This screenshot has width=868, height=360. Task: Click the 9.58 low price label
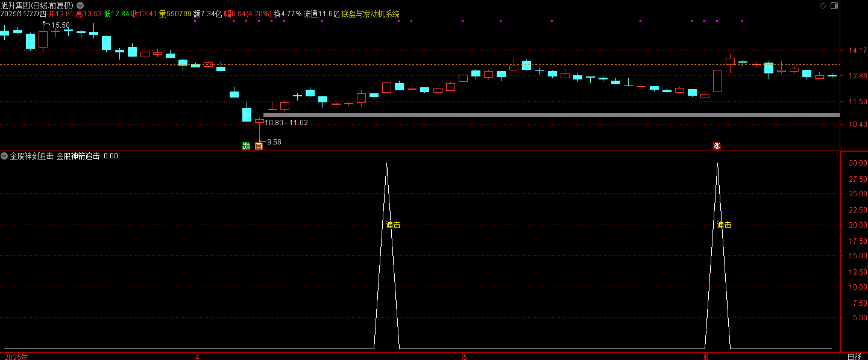[274, 142]
